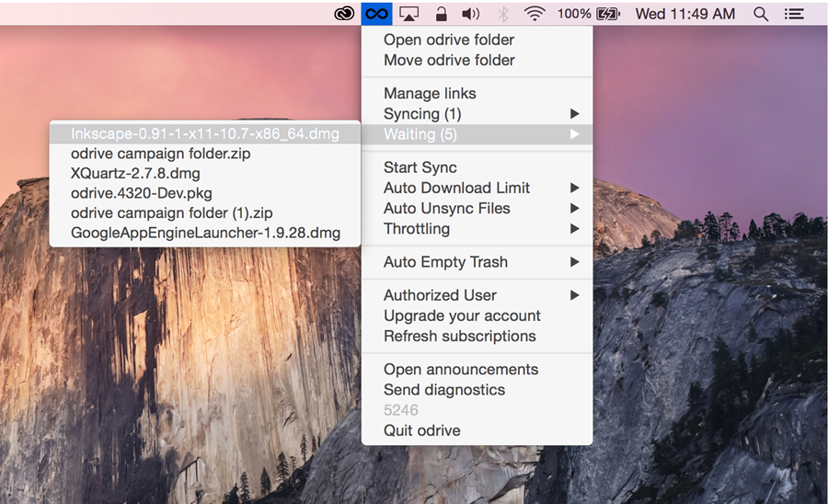Open the AirPlay display menu icon
828x504 pixels.
coord(408,14)
